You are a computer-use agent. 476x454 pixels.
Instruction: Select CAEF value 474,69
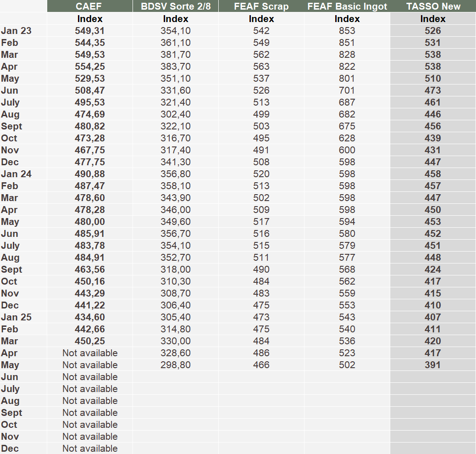point(90,114)
